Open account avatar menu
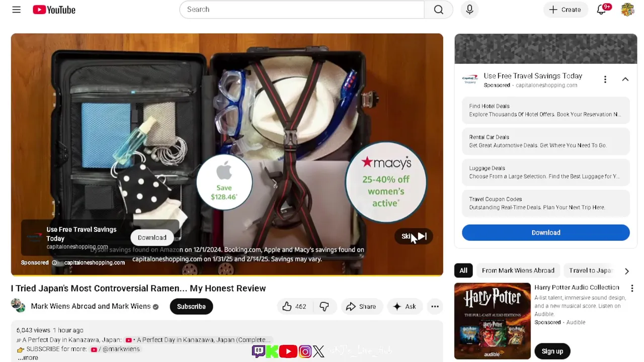This screenshot has height=362, width=644. [x=627, y=10]
